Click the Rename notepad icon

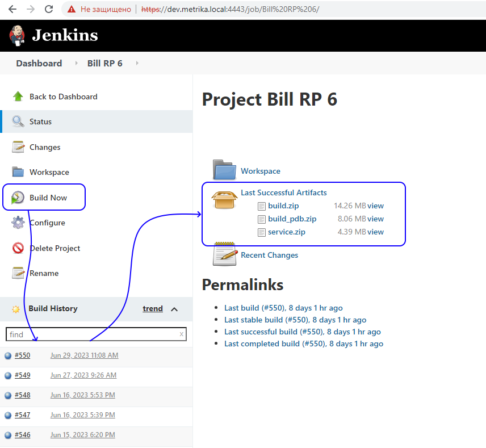(x=18, y=273)
